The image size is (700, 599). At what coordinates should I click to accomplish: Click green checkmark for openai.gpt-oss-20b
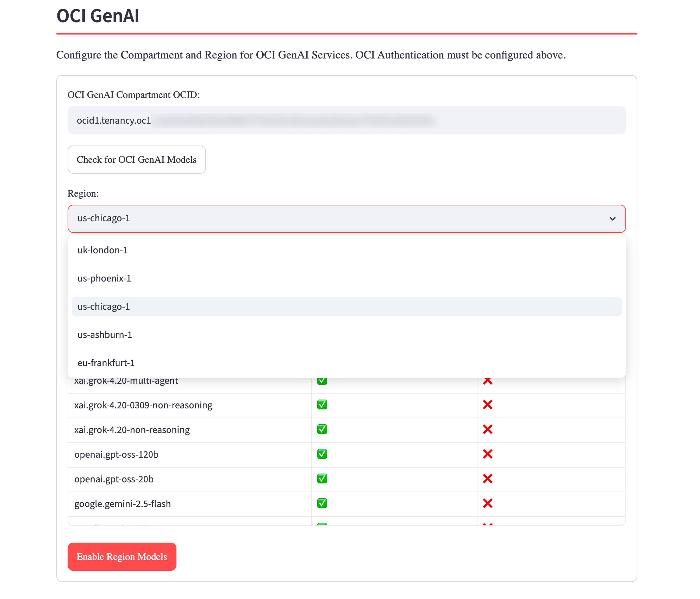pos(322,478)
